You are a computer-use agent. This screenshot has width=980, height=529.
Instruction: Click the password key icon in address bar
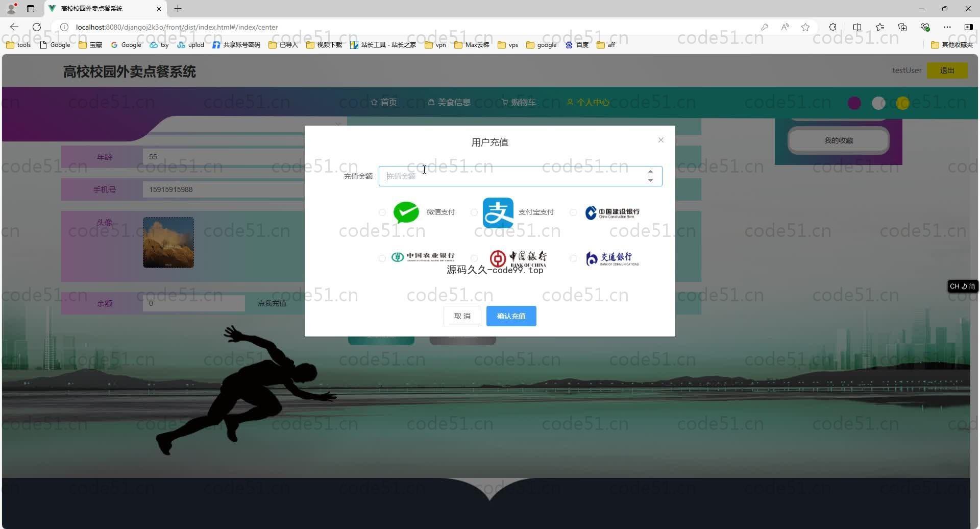pyautogui.click(x=764, y=27)
